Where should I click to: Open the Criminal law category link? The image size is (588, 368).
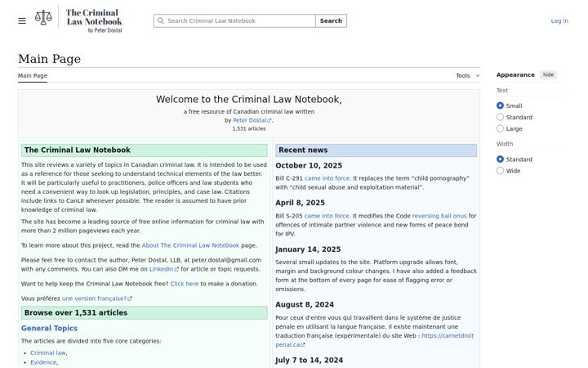48,353
